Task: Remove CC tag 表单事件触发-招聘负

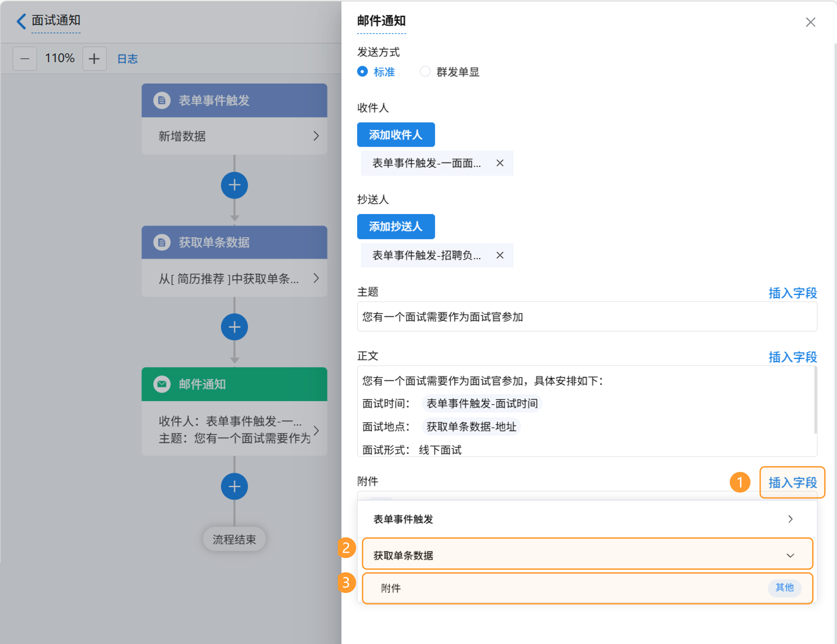Action: coord(500,255)
